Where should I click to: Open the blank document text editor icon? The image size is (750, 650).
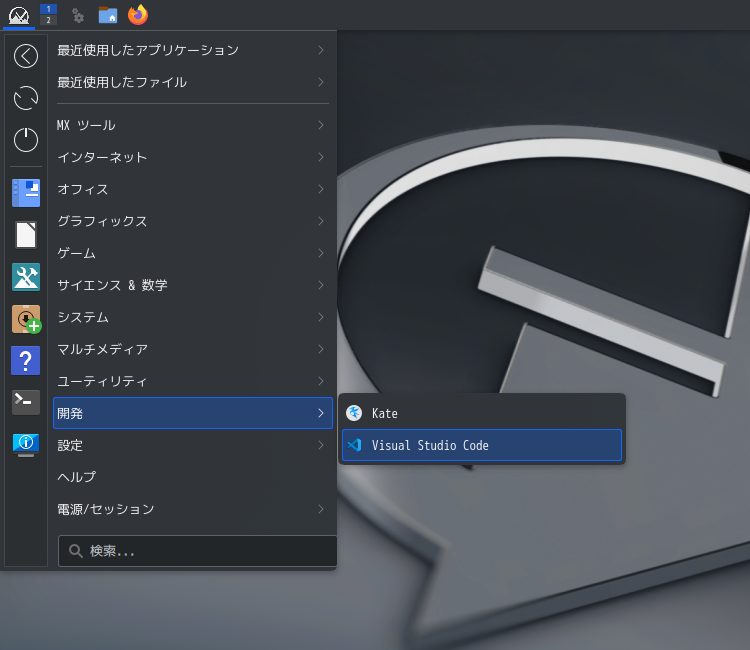tap(26, 235)
